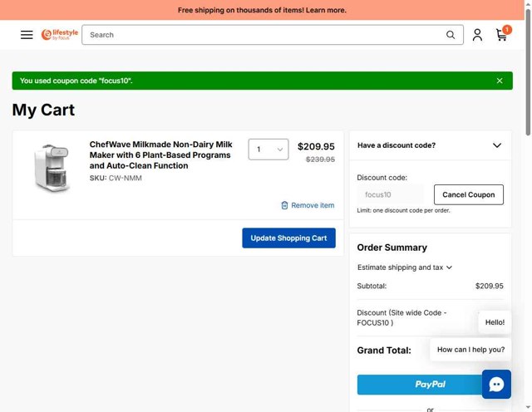Viewport: 532px width, 412px height.
Task: Click the 'How can I help you?' chat message
Action: pos(470,350)
